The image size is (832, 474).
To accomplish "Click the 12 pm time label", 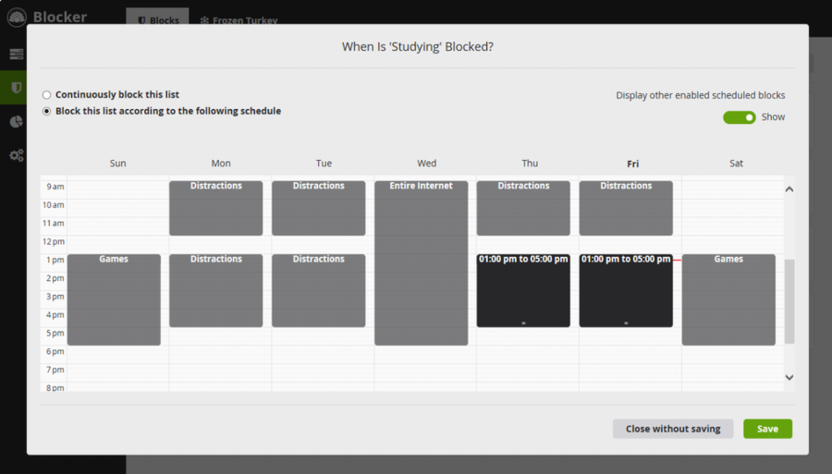I will coord(54,242).
